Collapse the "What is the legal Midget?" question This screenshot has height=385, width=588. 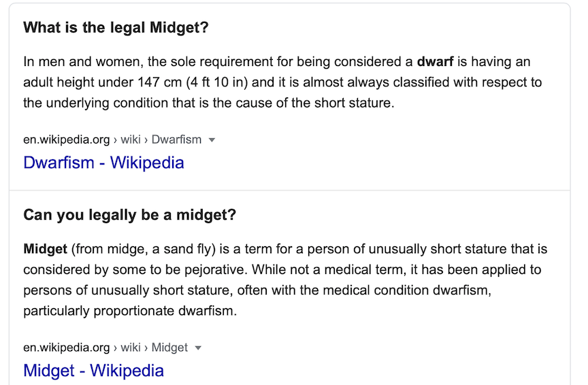(x=116, y=28)
